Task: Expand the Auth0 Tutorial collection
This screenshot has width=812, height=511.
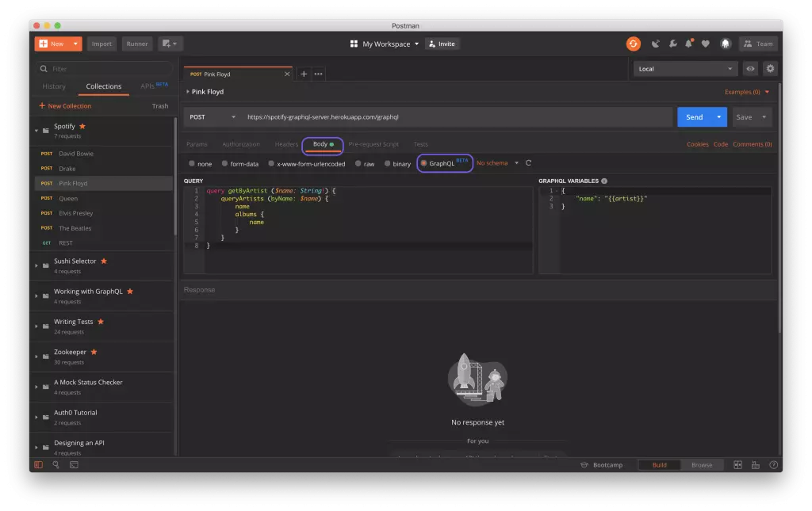Action: (36, 418)
